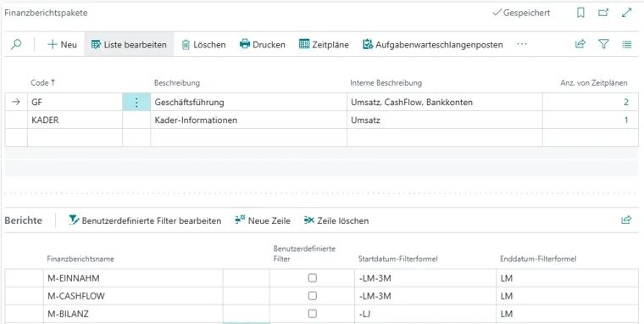Click end date LM for M-CASHFLOW
This screenshot has width=644, height=324.
click(x=567, y=296)
